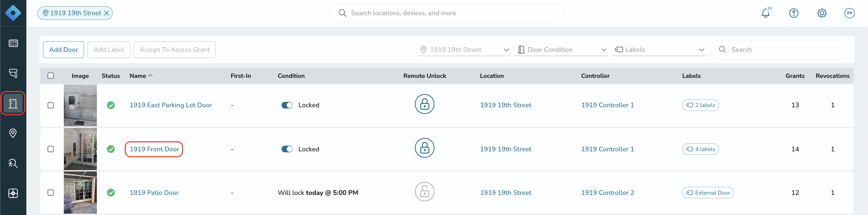Click the blue diamond app logo
Viewport: 868px width, 215px height.
click(13, 13)
